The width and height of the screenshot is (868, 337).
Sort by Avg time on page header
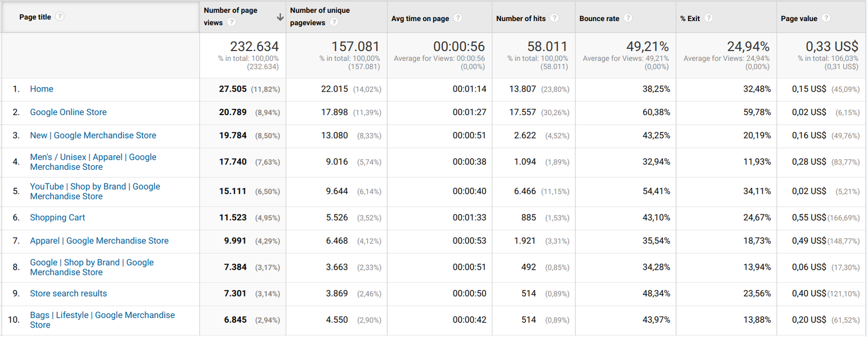pos(420,18)
